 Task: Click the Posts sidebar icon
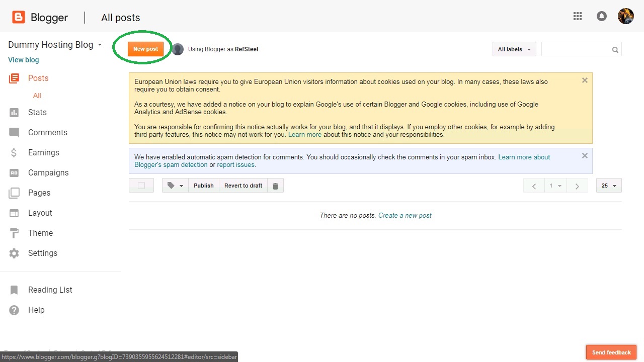pos(14,78)
